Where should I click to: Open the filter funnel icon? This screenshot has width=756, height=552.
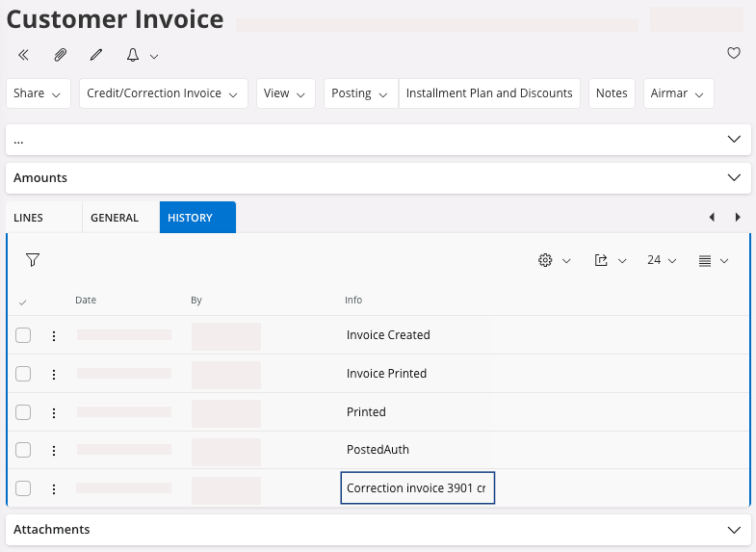tap(33, 260)
